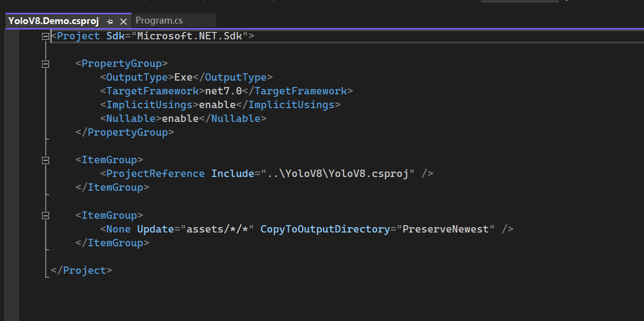
Task: Click the PreserveNewest attribute value
Action: 446,229
